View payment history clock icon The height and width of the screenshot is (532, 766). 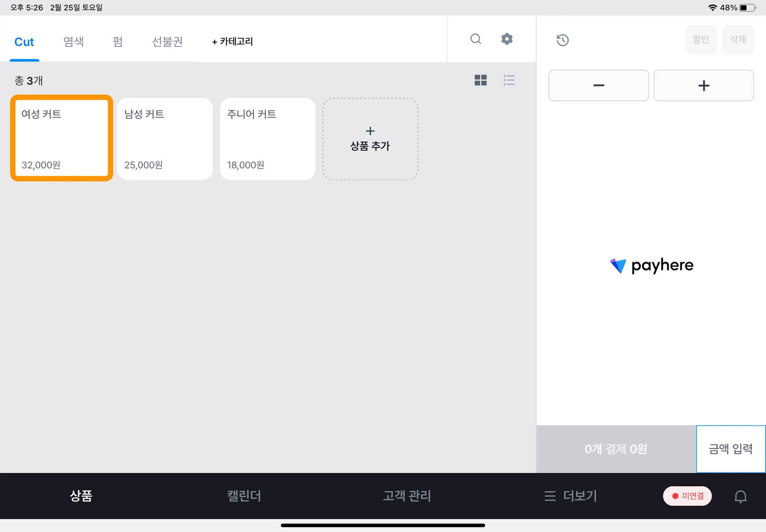tap(563, 40)
